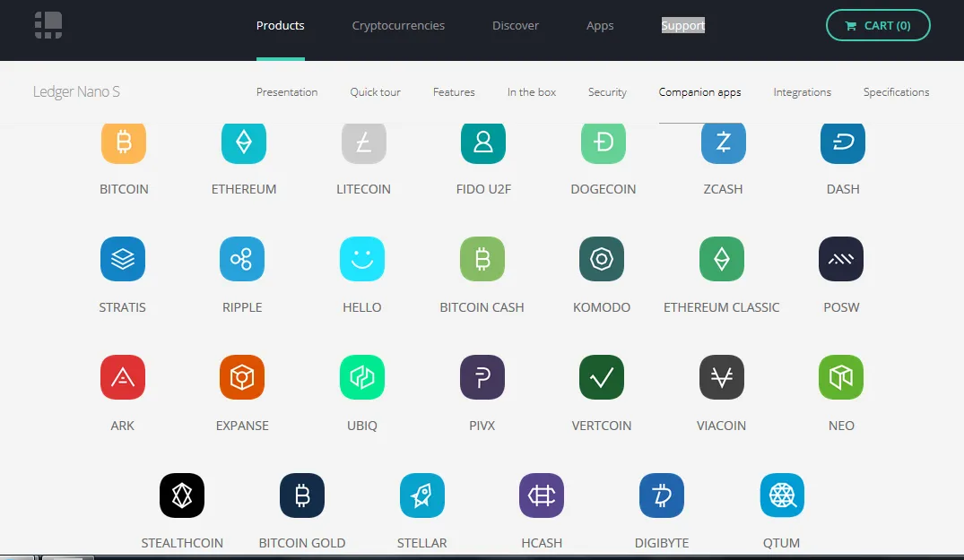This screenshot has width=964, height=560.
Task: Click the Komodo app icon
Action: click(602, 259)
